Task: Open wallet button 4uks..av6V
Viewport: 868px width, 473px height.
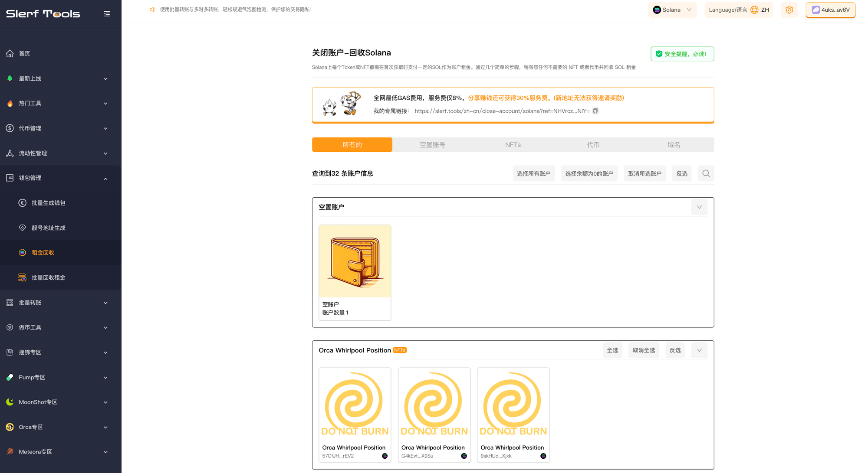Action: pyautogui.click(x=830, y=10)
